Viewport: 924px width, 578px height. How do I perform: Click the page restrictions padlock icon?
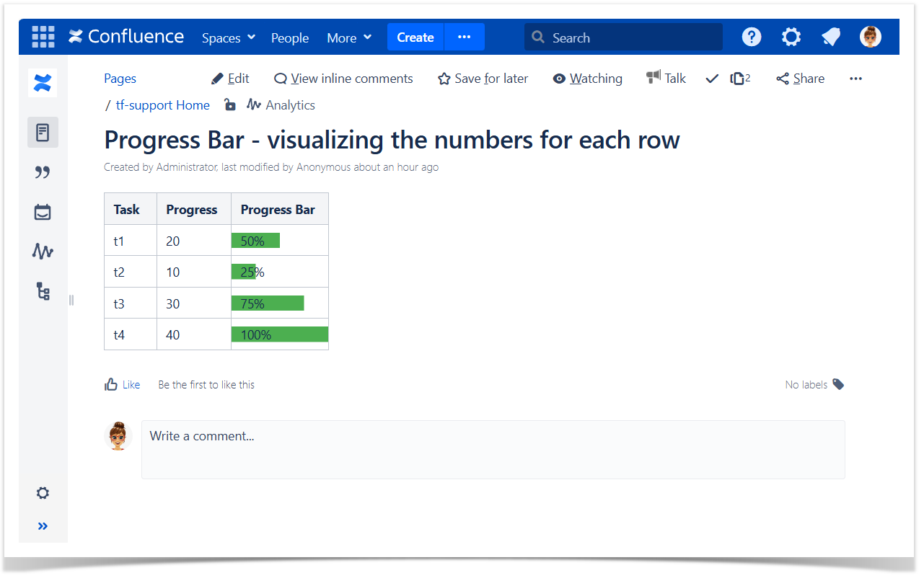point(229,105)
